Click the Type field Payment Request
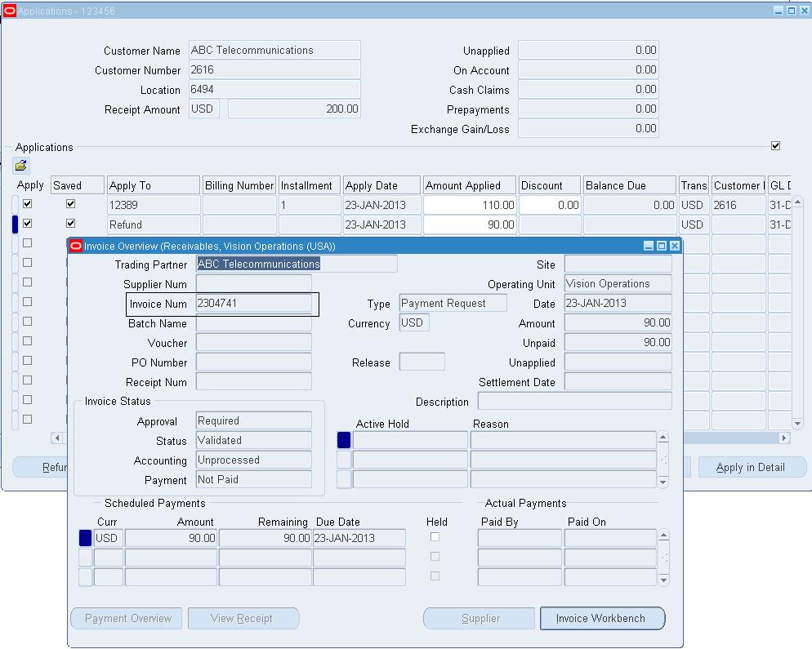Viewport: 812px width, 649px height. (453, 304)
